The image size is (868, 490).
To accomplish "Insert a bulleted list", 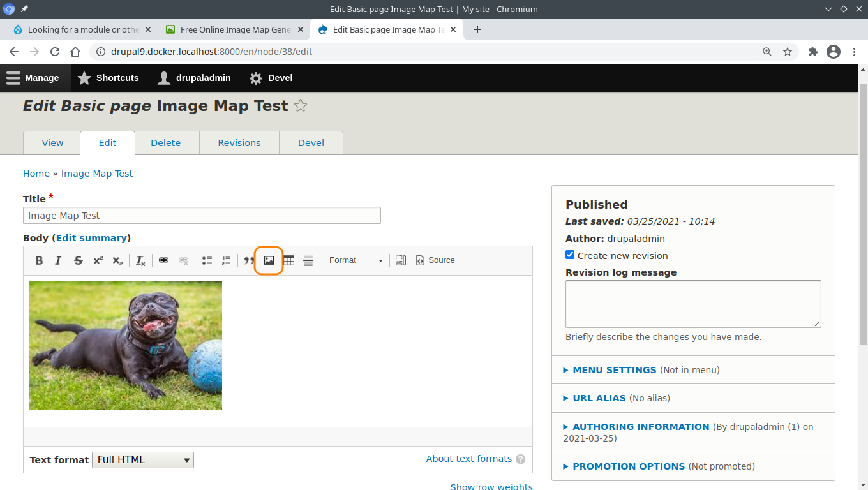I will point(207,260).
